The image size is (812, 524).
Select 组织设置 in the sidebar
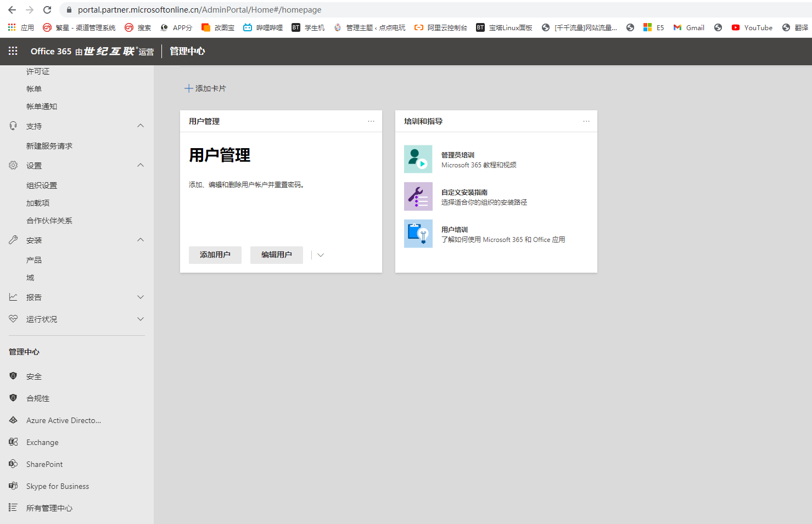42,185
